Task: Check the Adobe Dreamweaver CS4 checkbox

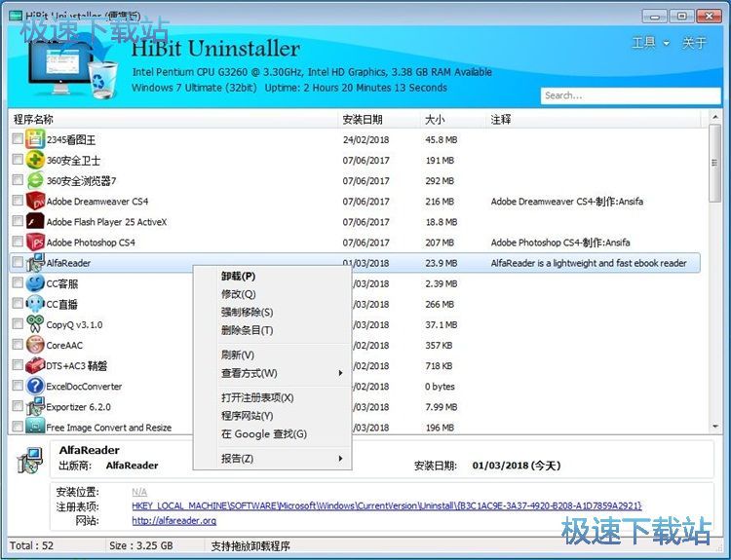Action: coord(18,201)
